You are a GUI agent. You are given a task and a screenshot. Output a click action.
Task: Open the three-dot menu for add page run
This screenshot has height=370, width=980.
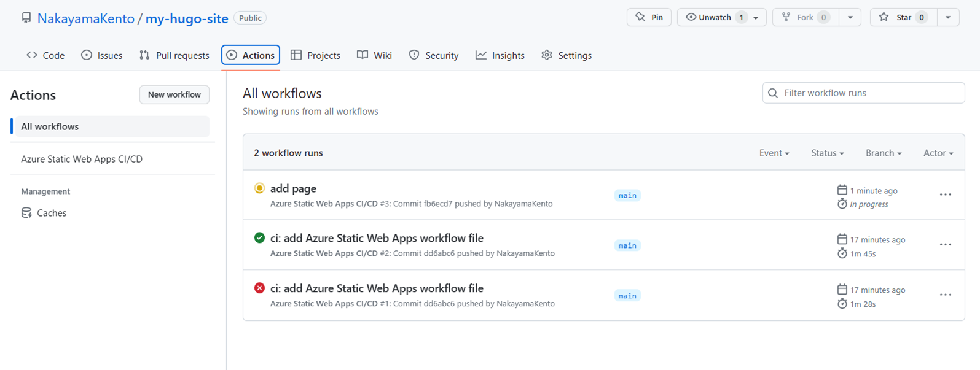pos(945,195)
